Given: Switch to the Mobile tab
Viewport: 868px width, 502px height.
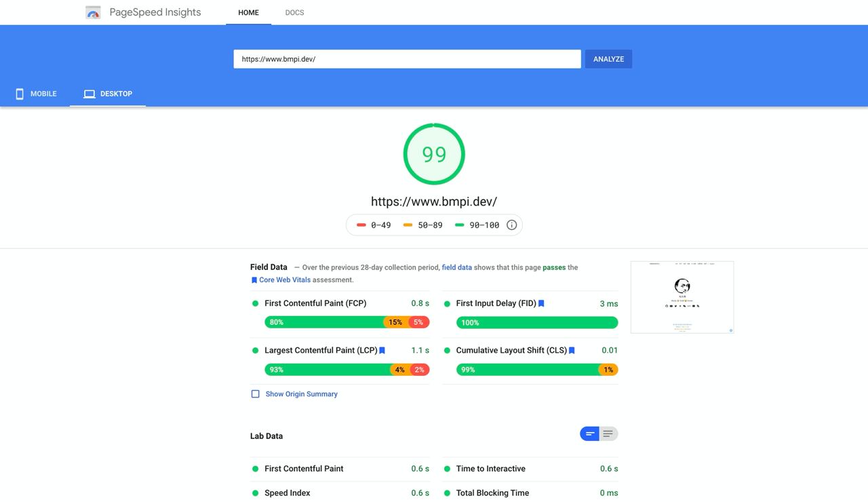Looking at the screenshot, I should coord(36,94).
